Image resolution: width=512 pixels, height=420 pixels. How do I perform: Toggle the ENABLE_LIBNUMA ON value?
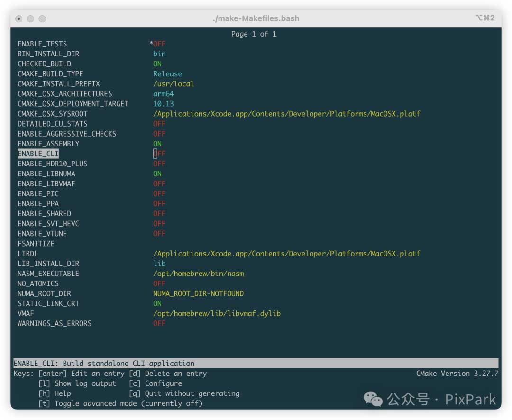tap(157, 173)
